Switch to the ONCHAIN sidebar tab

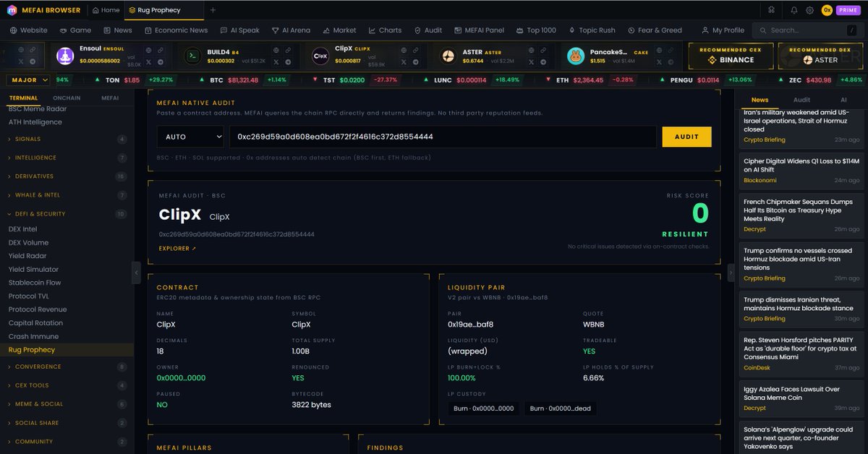[x=67, y=98]
